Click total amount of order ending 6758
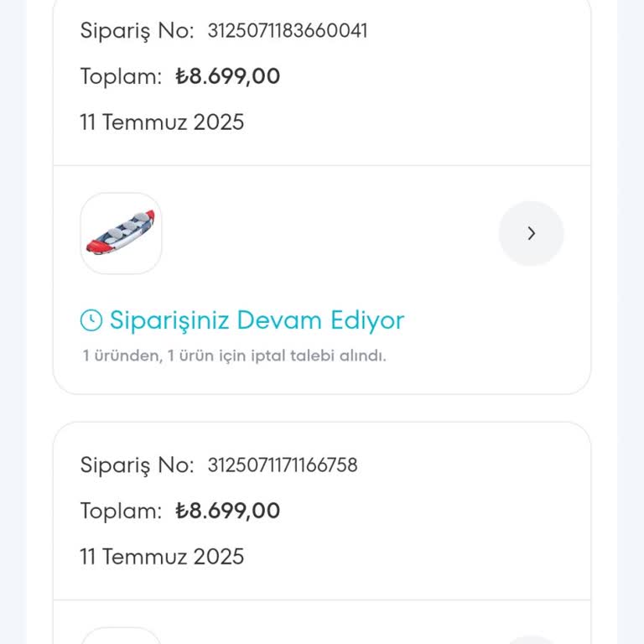Image resolution: width=644 pixels, height=644 pixels. 228,511
